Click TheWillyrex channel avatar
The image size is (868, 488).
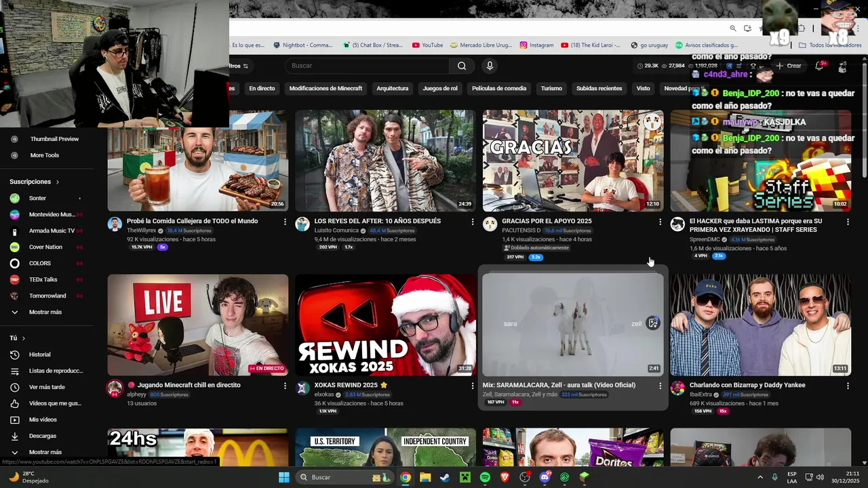pyautogui.click(x=115, y=224)
